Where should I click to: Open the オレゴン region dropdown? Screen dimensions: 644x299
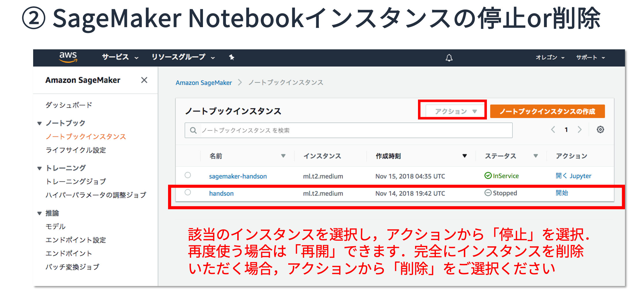pos(550,57)
